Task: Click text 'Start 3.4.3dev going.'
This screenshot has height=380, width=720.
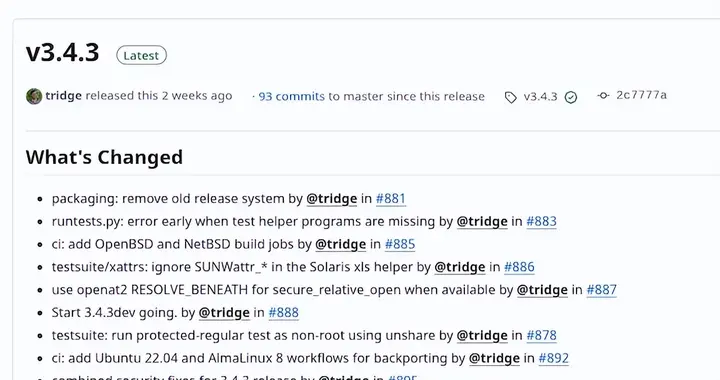Action: click(x=114, y=313)
